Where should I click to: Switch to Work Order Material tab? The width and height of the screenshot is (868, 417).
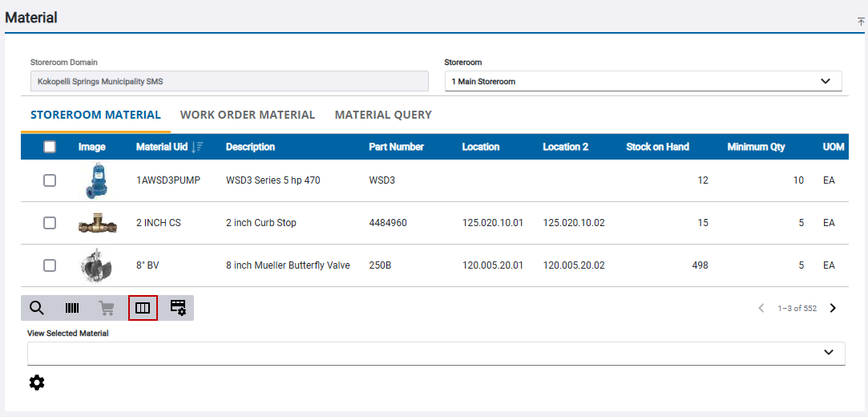pyautogui.click(x=247, y=115)
